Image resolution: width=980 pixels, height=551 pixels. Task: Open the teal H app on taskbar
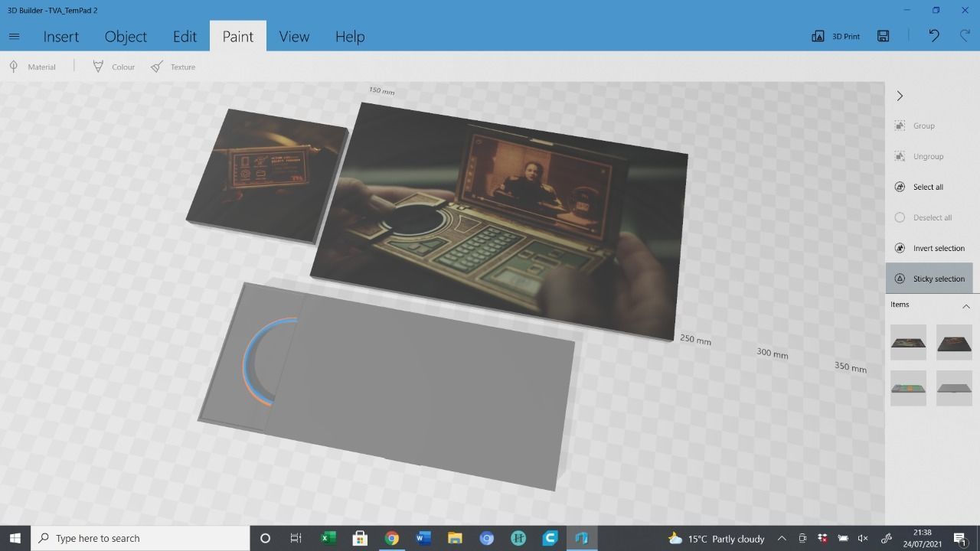coord(518,538)
